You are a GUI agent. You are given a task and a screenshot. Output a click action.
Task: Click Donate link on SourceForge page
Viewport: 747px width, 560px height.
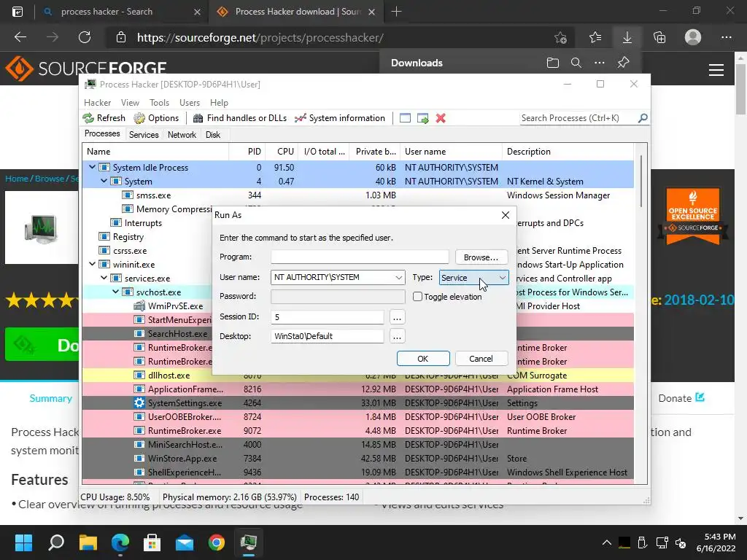(681, 398)
